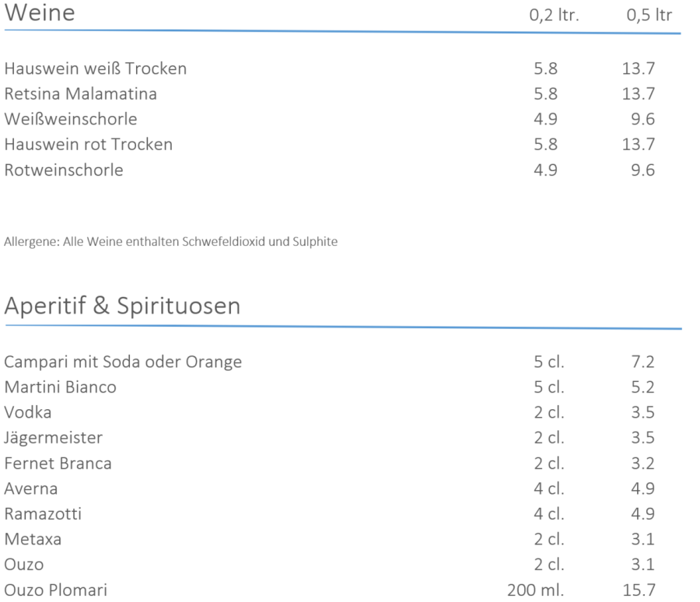Select the Rotweinschorle menu item

(x=64, y=170)
